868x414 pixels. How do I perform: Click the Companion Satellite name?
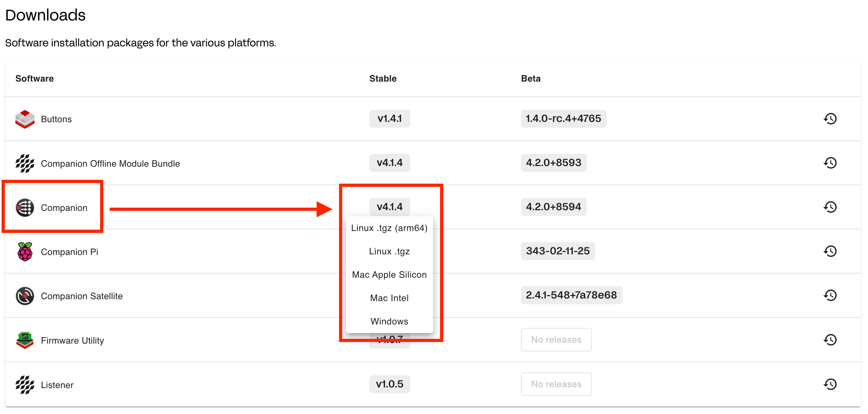tap(82, 296)
